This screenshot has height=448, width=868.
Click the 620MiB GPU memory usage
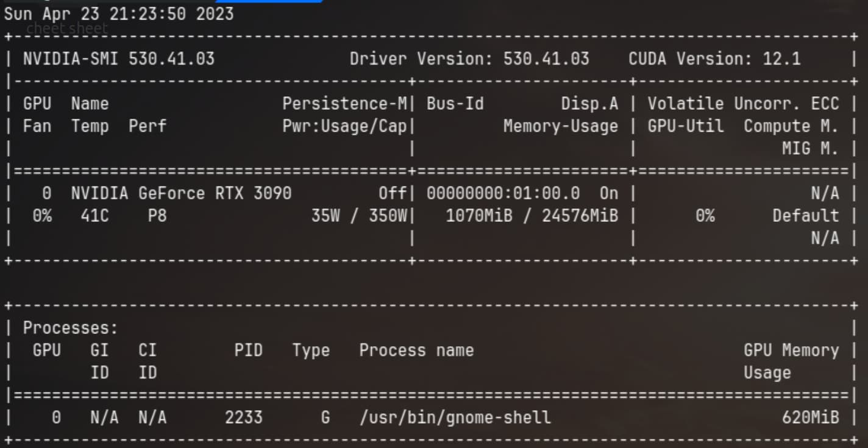(x=811, y=418)
